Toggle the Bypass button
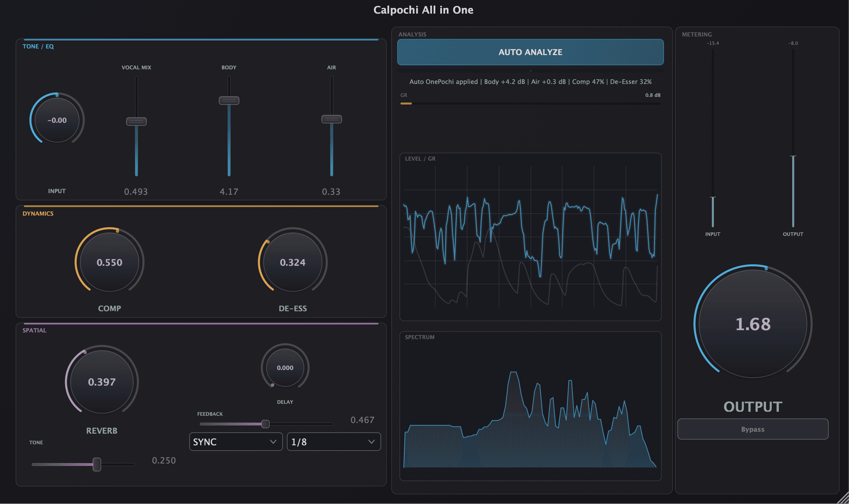This screenshot has width=849, height=504. point(752,429)
